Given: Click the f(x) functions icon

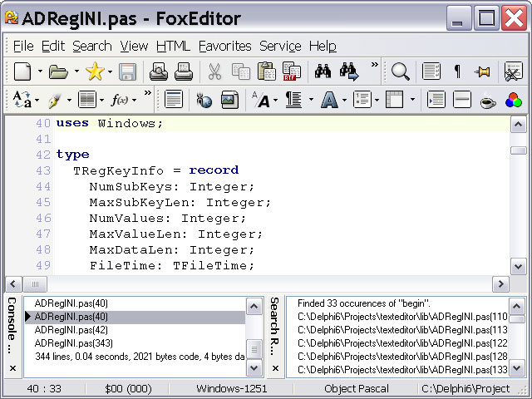Looking at the screenshot, I should tap(120, 100).
